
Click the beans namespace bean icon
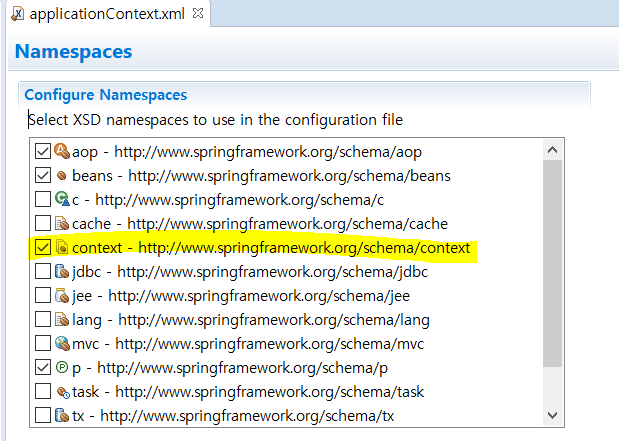tap(62, 175)
